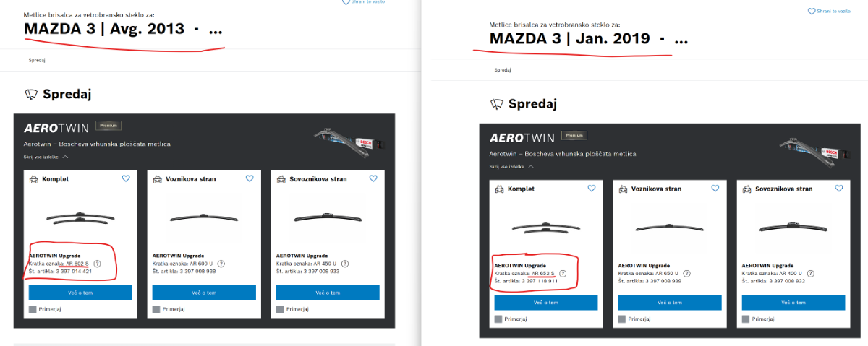Select Spredaj tab under MAZDA 3 Jan. 2019
Screen dimensions: 868x346
(x=503, y=70)
